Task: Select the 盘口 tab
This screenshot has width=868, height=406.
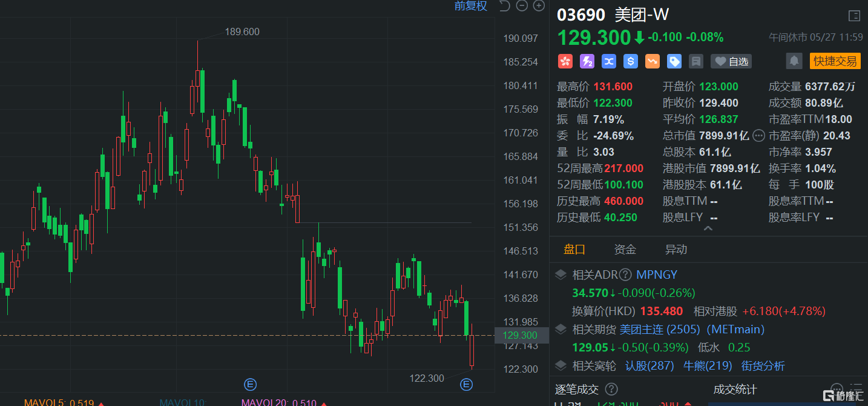Action: (574, 249)
